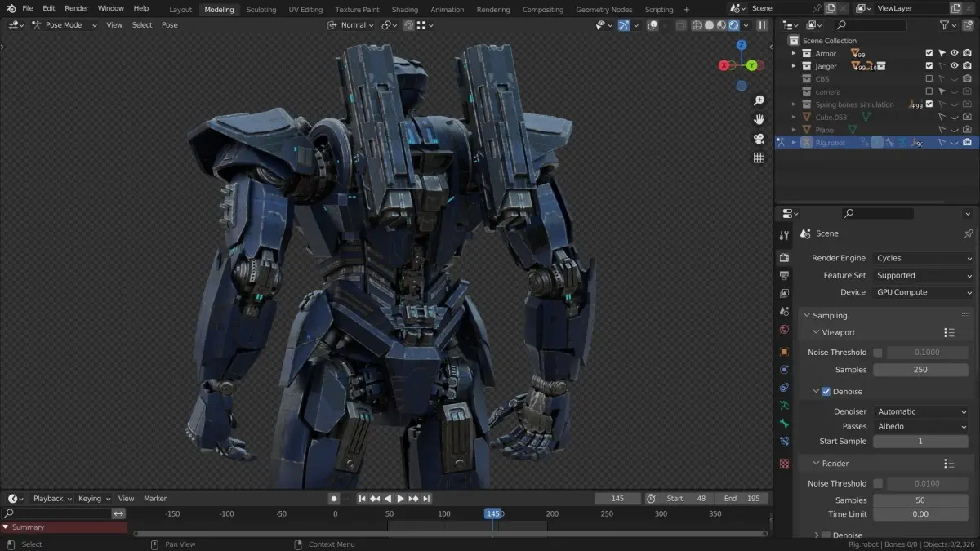Enable the CBS collection checkbox
This screenshot has height=551, width=980.
pos(929,79)
